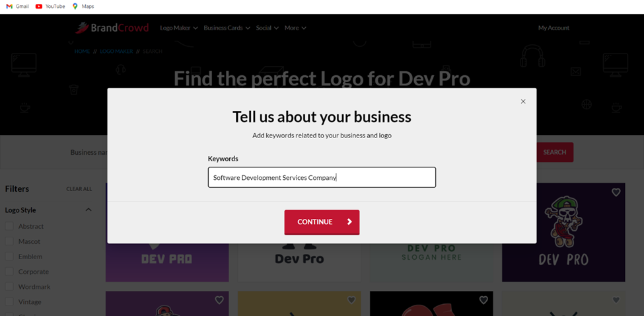The width and height of the screenshot is (644, 316).
Task: Click heart on yellow logo thumbnail
Action: (351, 300)
